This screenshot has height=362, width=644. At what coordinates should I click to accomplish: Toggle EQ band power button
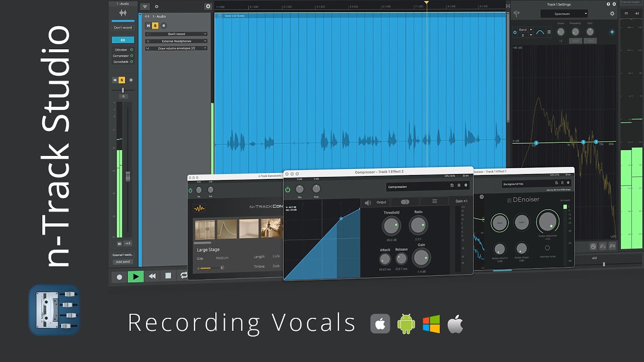(515, 32)
